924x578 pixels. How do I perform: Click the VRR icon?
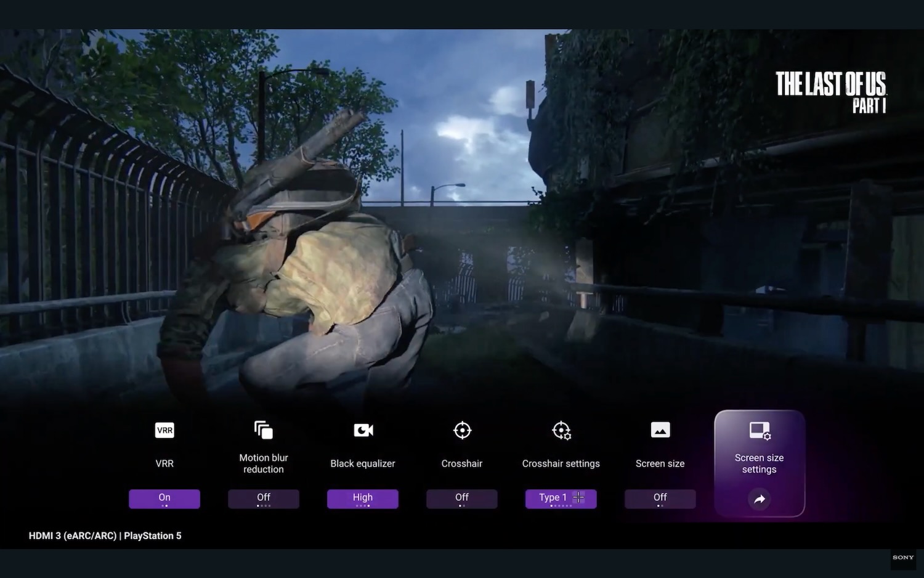pyautogui.click(x=164, y=430)
